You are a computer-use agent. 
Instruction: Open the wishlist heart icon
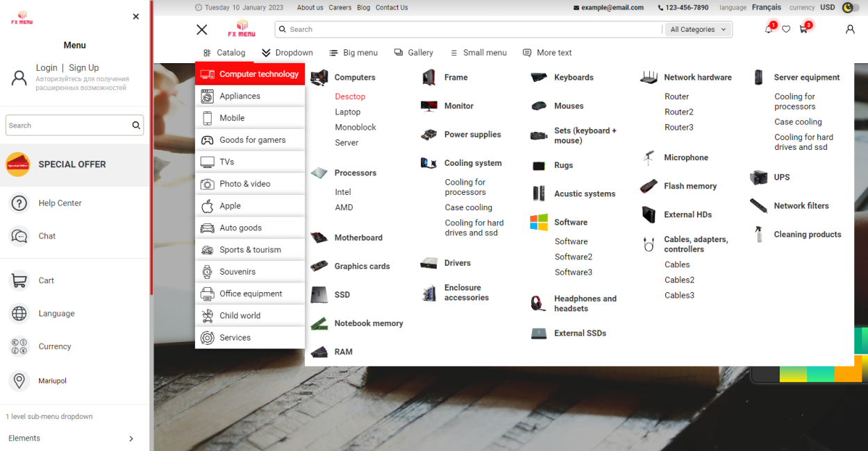(x=786, y=29)
